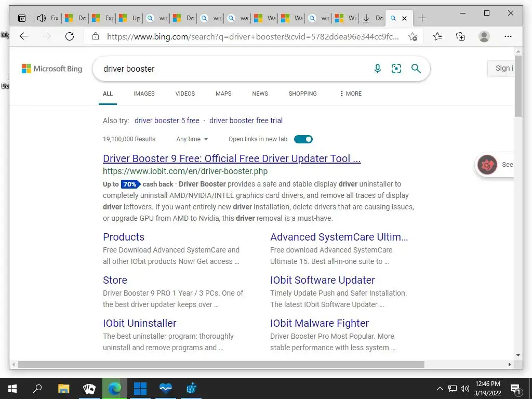The image size is (532, 399).
Task: Open the IObit Malware Fighter sublink
Action: pyautogui.click(x=320, y=323)
